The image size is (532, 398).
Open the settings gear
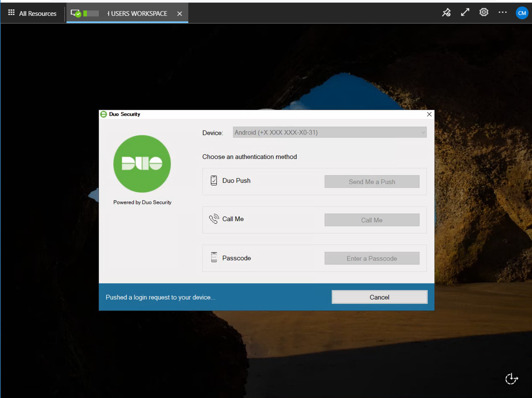pos(484,12)
